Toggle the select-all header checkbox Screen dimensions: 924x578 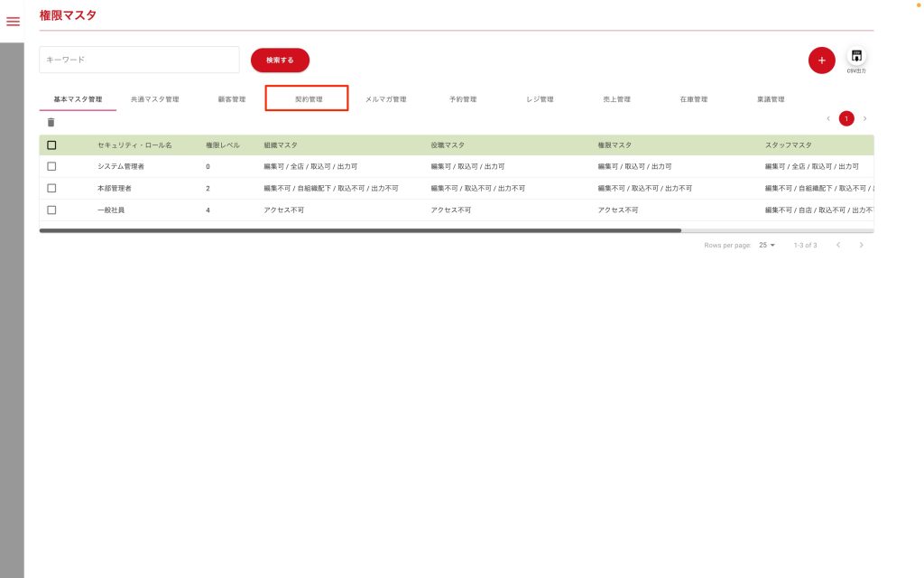point(51,144)
